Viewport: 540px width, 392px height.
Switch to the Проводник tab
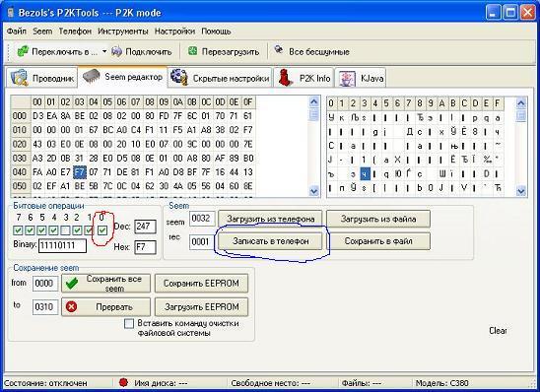(x=41, y=78)
